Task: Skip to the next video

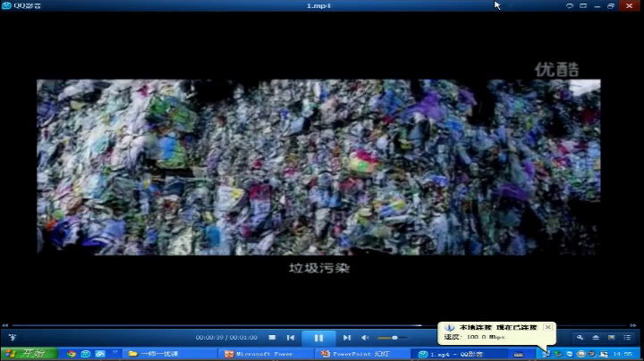Action: (346, 338)
